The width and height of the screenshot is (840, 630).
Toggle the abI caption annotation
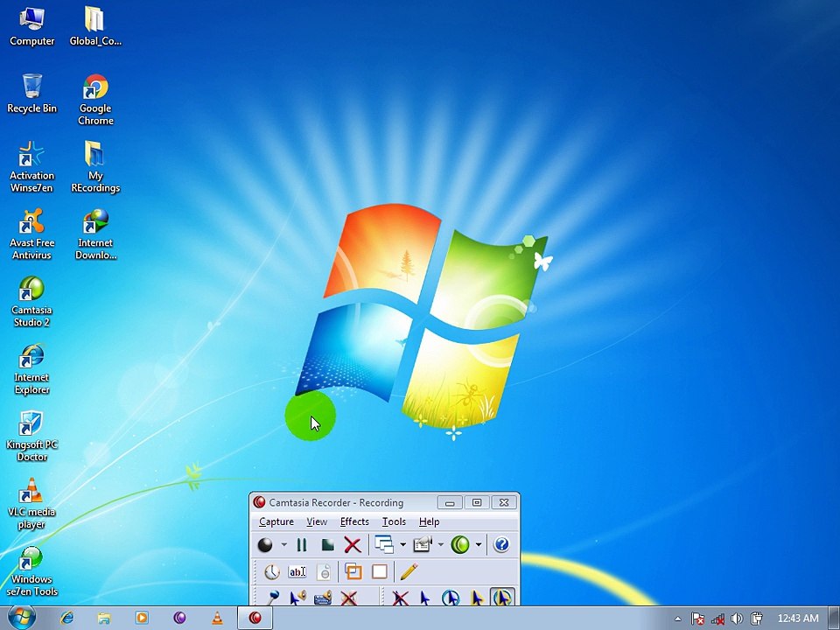click(x=297, y=571)
